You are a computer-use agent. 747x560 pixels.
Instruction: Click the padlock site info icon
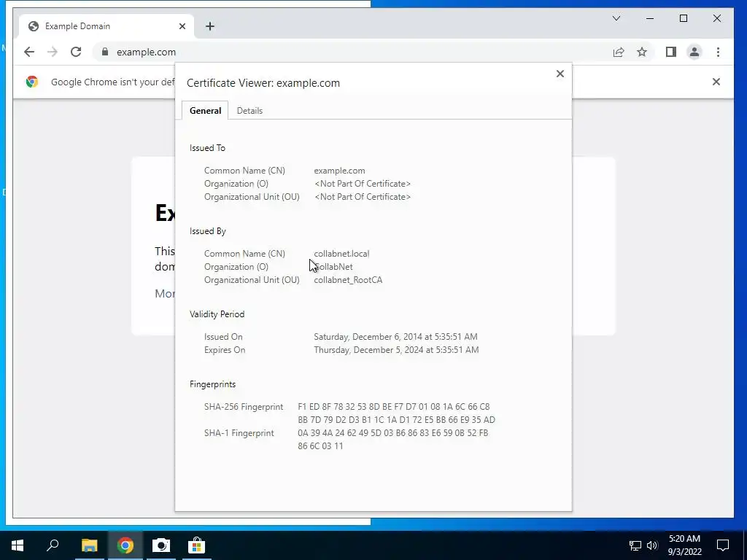[x=105, y=52]
